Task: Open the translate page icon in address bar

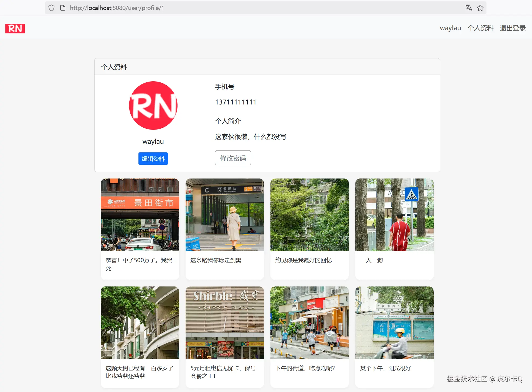Action: click(x=469, y=8)
